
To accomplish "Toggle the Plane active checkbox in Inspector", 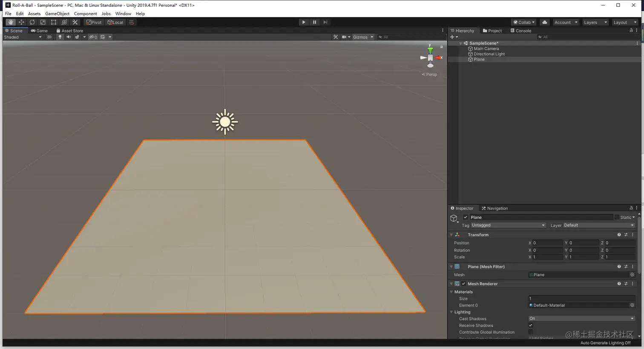I will click(466, 217).
